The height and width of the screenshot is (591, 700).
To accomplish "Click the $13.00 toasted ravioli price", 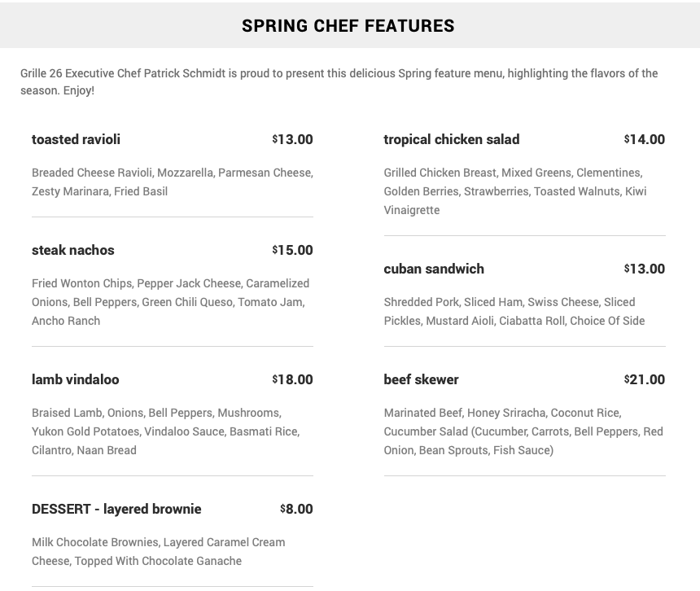I will [293, 139].
